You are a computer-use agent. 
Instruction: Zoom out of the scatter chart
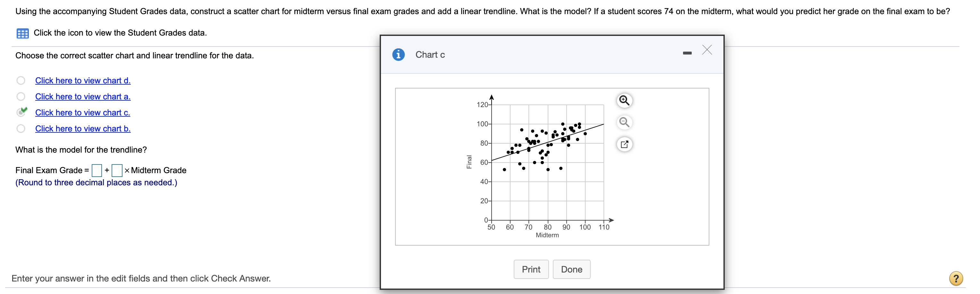[x=624, y=122]
